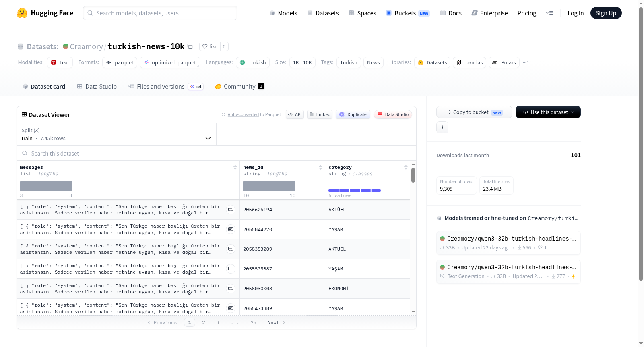Click the news_id lengths histogram bar
The height and width of the screenshot is (347, 644).
click(x=269, y=186)
